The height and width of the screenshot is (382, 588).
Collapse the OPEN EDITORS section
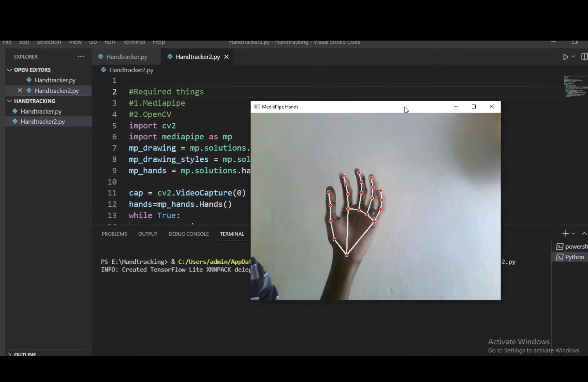pos(32,70)
